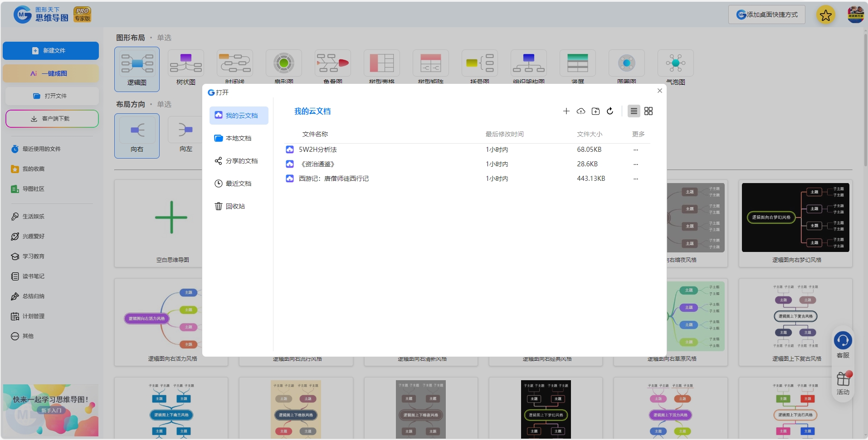Click the new folder icon in the dialog

pyautogui.click(x=595, y=111)
